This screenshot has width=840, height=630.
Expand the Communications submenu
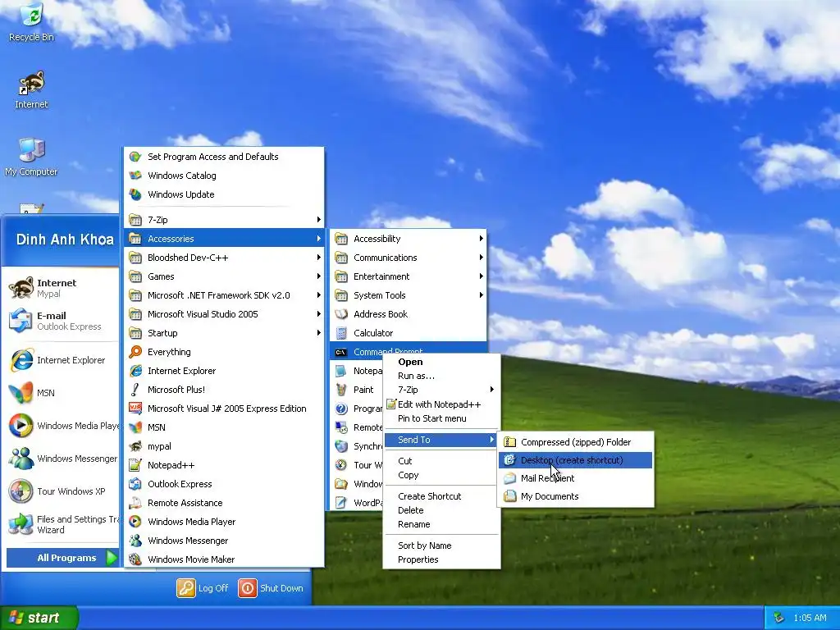pos(409,258)
